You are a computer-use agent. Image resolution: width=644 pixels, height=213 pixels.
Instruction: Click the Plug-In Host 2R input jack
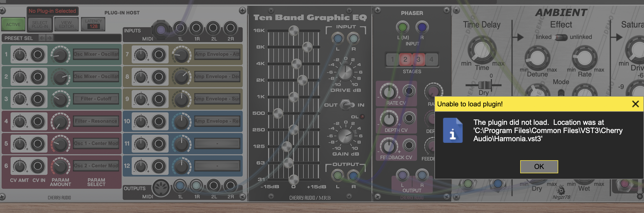(x=231, y=28)
